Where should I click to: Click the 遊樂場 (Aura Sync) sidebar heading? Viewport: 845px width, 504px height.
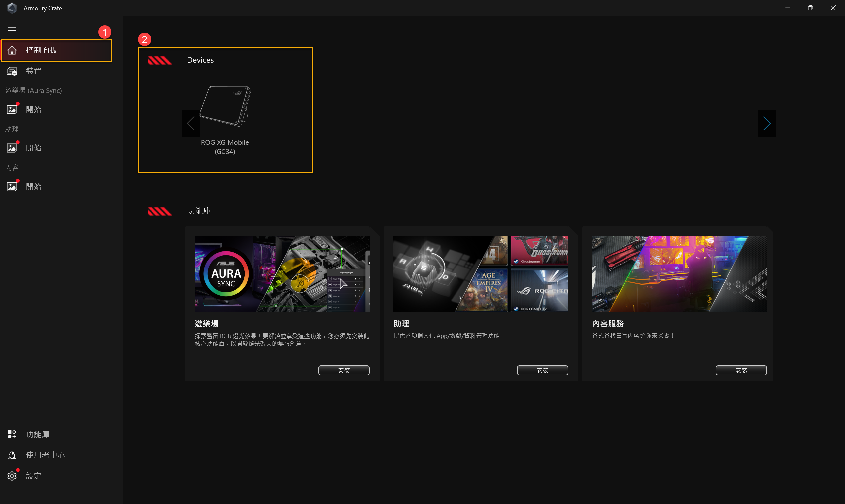[x=34, y=91]
